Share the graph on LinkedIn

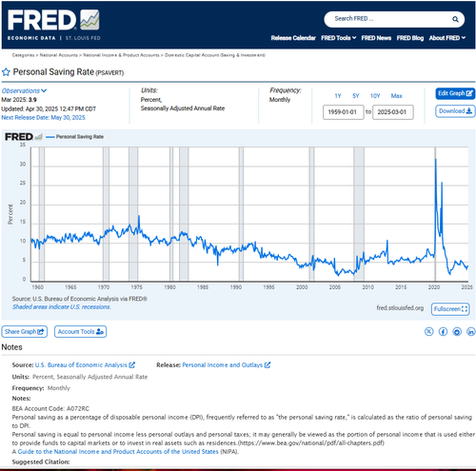471,332
